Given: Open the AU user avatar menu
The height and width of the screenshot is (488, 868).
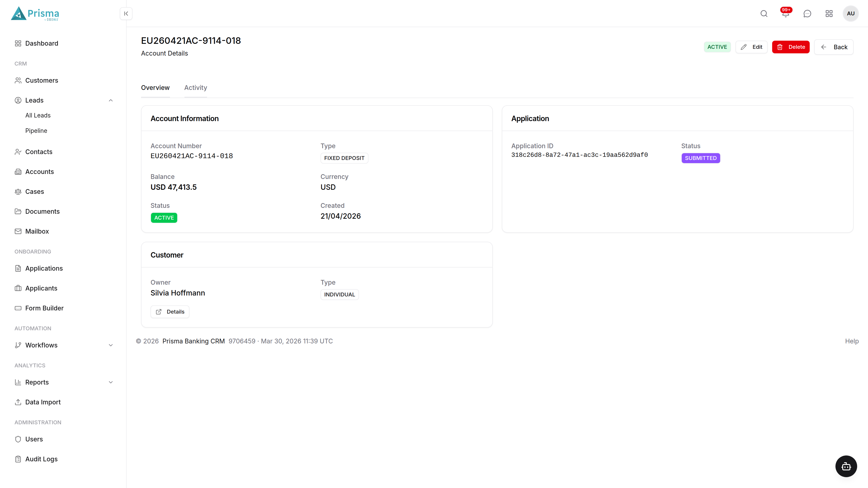Looking at the screenshot, I should tap(850, 14).
